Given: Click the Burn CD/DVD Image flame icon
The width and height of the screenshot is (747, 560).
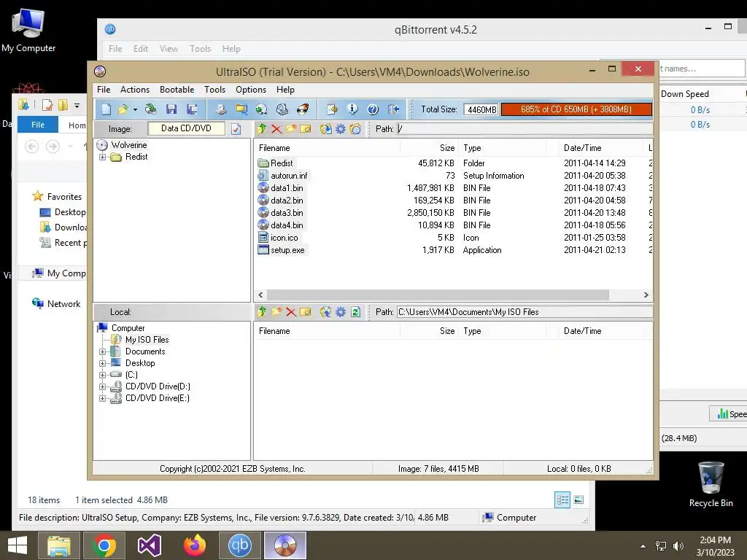Looking at the screenshot, I should pyautogui.click(x=303, y=109).
